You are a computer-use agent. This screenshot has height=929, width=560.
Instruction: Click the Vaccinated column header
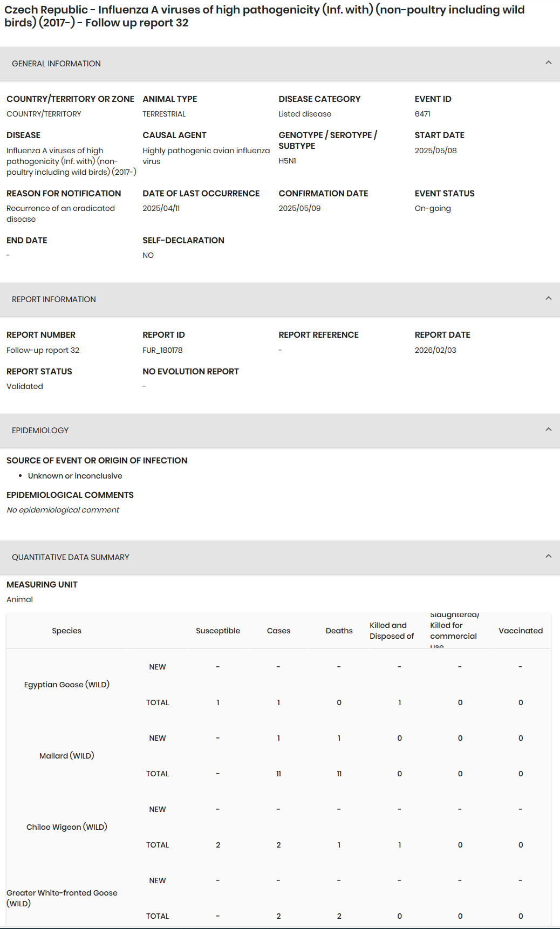[x=520, y=631]
